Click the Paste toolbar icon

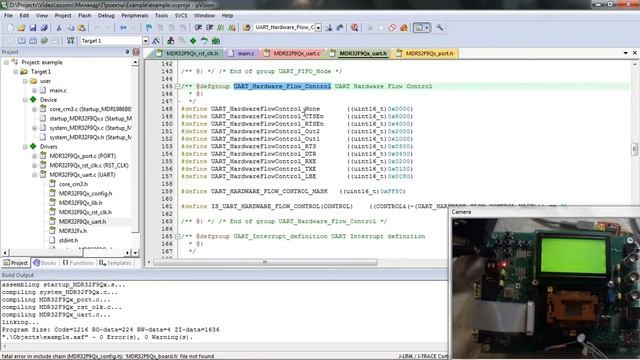(82, 28)
